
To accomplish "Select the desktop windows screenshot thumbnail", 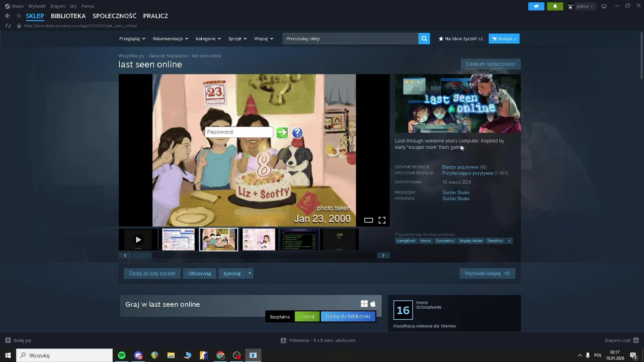I will tap(178, 239).
